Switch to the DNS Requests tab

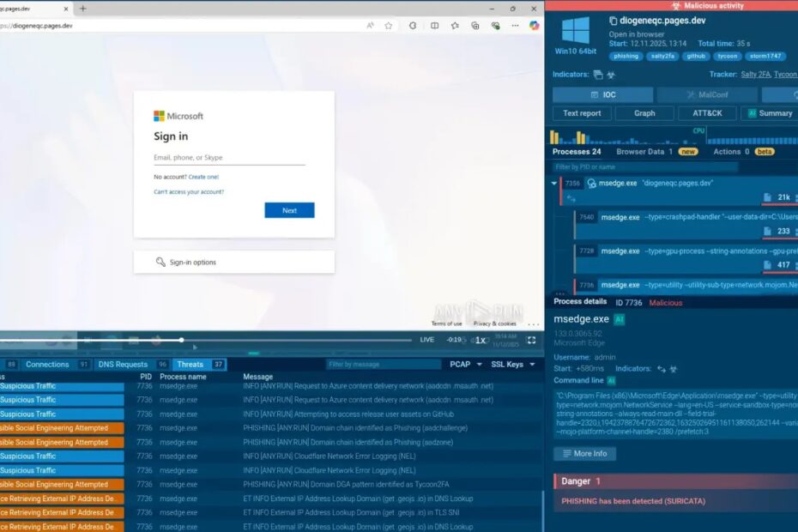tap(123, 365)
